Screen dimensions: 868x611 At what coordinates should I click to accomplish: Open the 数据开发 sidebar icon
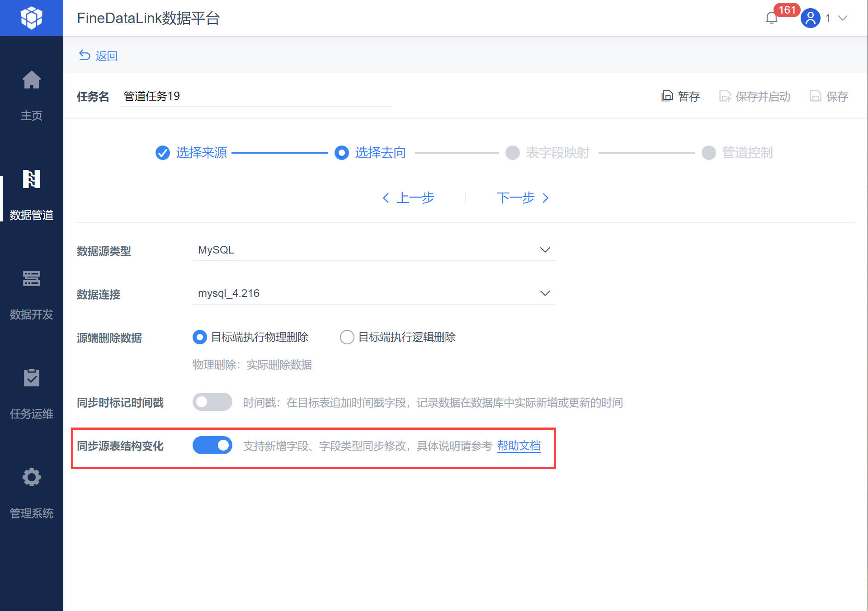coord(31,279)
